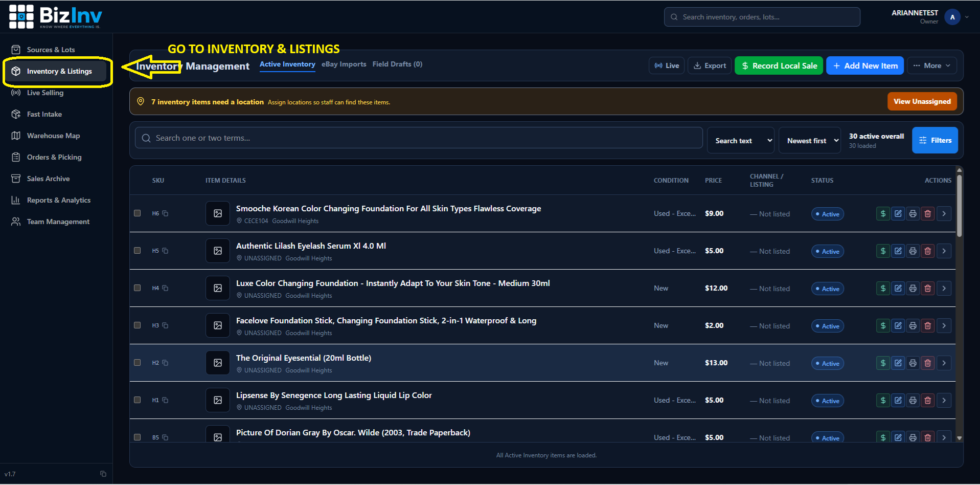Click the dollar sale icon for item H6
This screenshot has height=485, width=980.
point(883,213)
